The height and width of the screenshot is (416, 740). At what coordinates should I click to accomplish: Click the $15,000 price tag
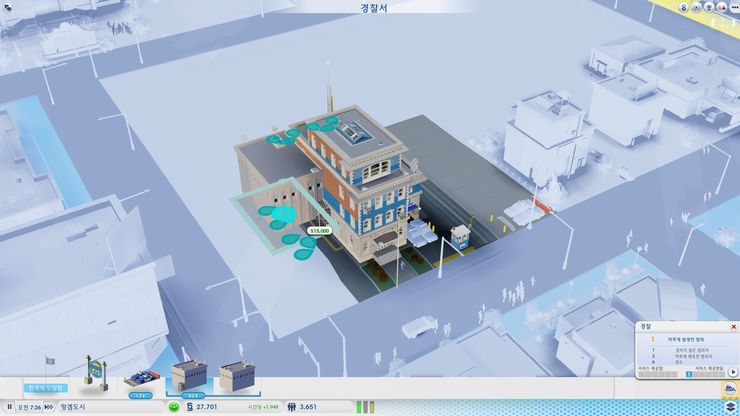coord(320,231)
